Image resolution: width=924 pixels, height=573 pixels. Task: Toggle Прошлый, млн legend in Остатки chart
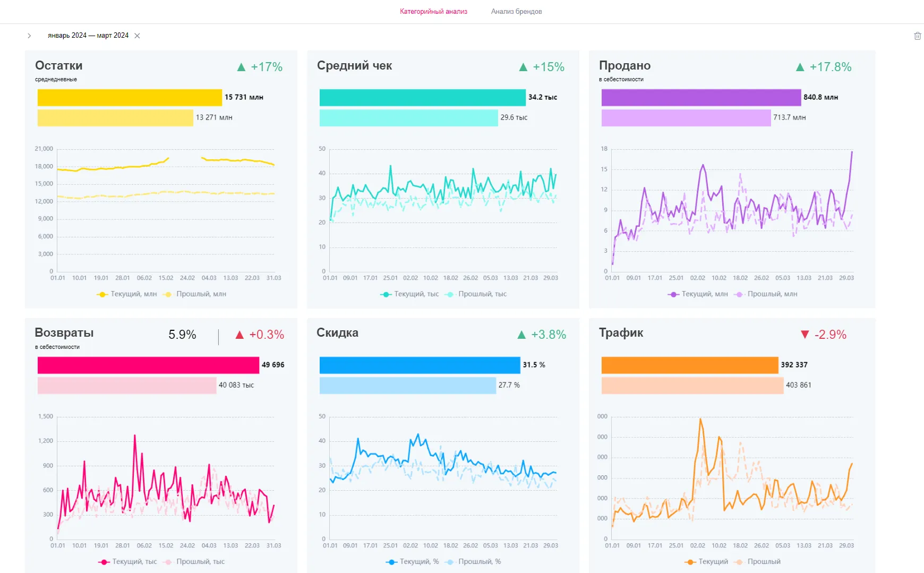click(x=195, y=294)
